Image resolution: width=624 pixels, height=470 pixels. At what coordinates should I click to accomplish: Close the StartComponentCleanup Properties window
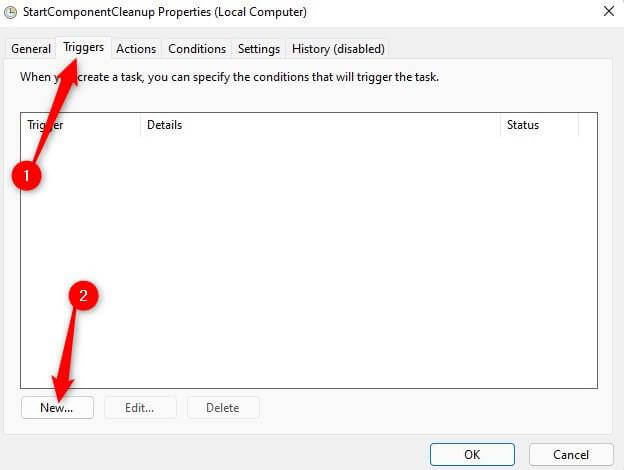click(x=608, y=11)
